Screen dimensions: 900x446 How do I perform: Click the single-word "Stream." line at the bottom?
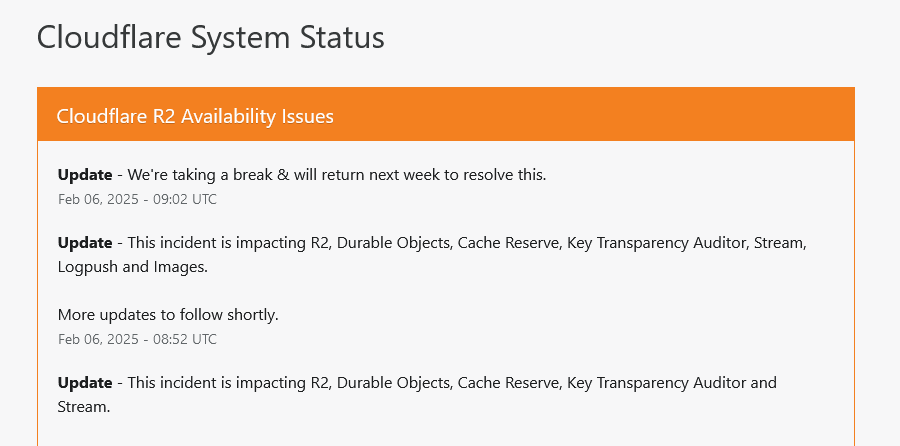[84, 407]
